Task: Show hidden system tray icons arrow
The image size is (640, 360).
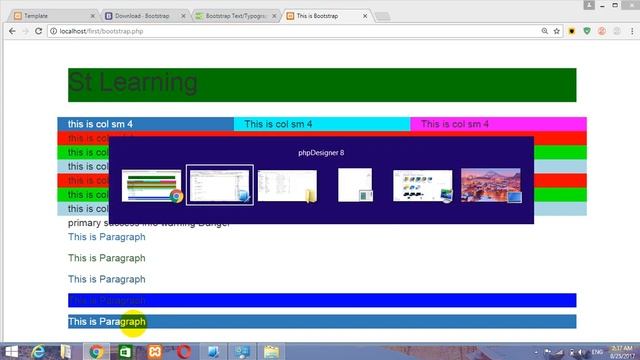Action: (x=536, y=352)
